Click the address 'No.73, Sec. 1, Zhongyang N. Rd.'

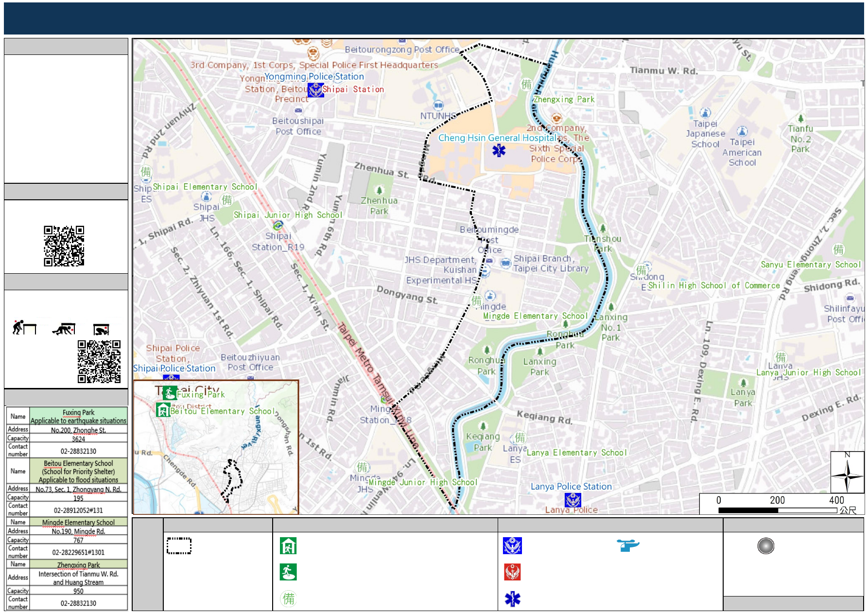pos(78,489)
